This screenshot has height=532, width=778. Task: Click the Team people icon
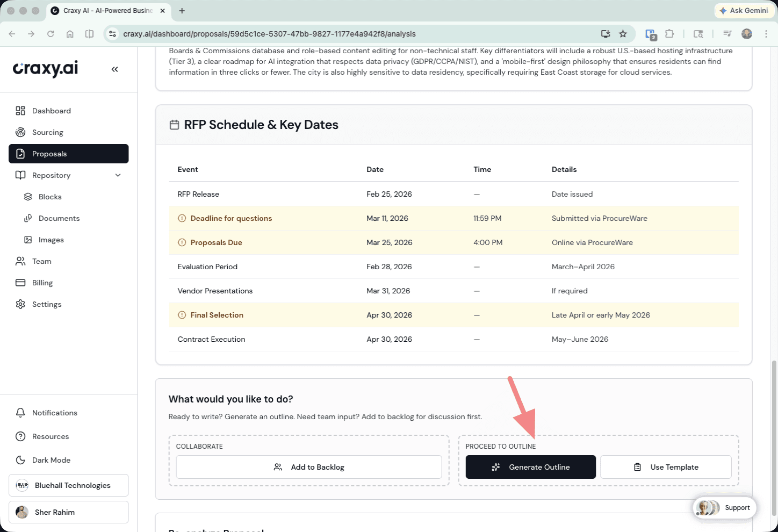click(x=20, y=261)
